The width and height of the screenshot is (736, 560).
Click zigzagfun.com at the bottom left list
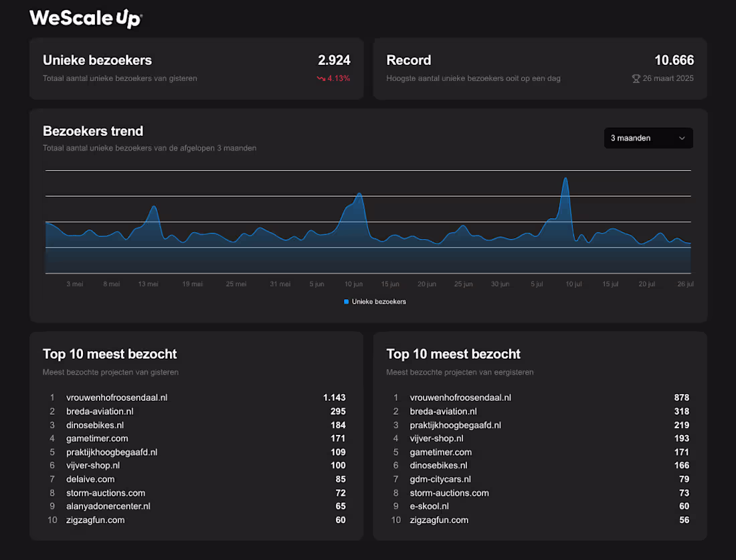(x=96, y=520)
